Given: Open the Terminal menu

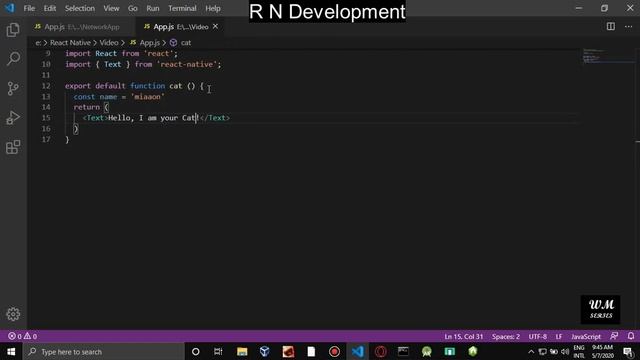Looking at the screenshot, I should 182,8.
